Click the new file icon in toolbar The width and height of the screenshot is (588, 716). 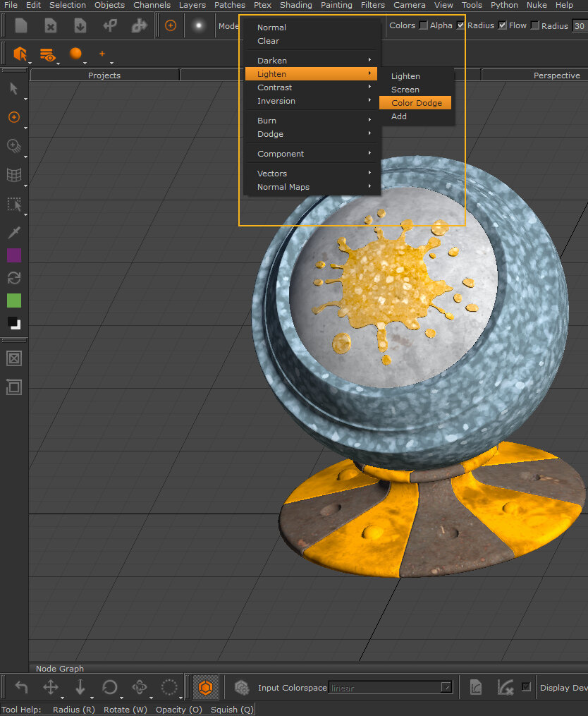[21, 26]
